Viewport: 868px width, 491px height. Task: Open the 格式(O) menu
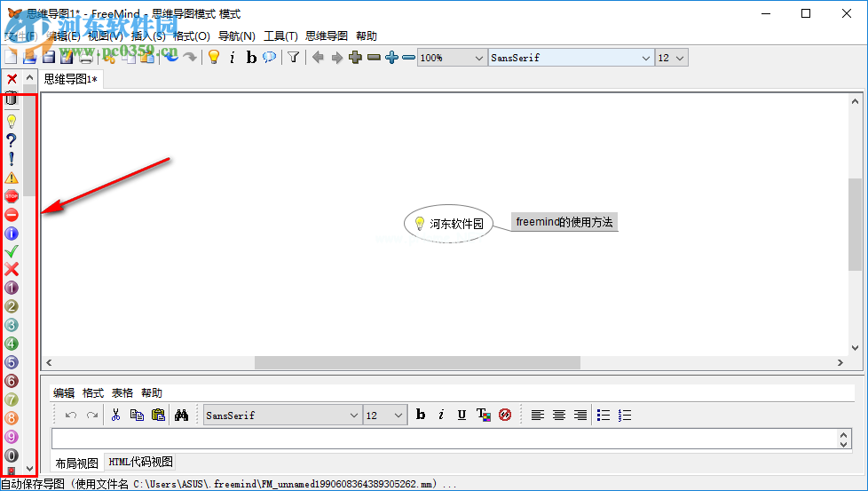(x=192, y=36)
